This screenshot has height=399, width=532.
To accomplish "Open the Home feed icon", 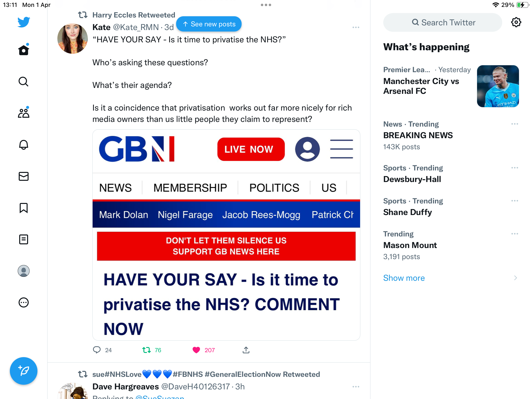I will click(x=24, y=50).
